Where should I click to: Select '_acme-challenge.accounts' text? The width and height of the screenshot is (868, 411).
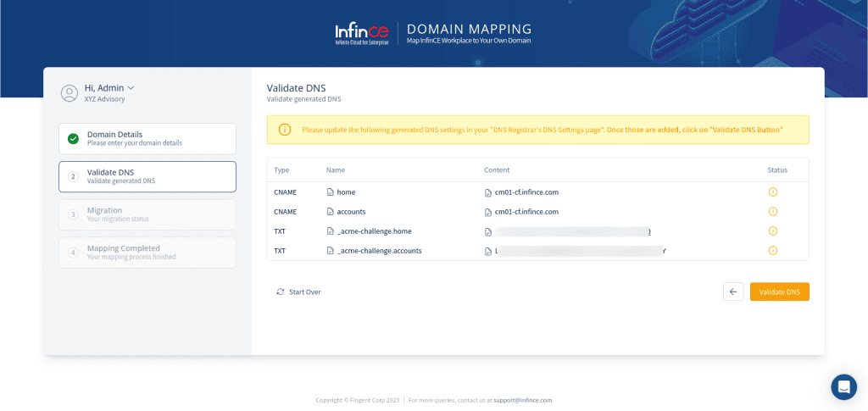(379, 251)
